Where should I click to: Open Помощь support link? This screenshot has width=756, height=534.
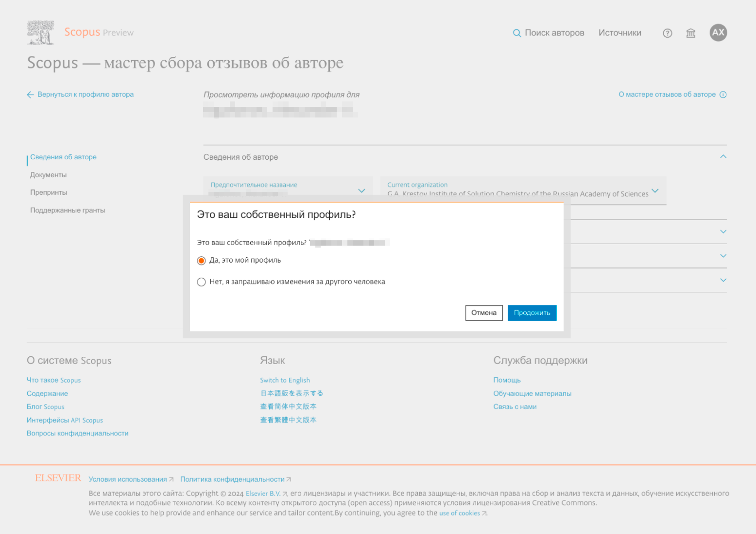507,380
